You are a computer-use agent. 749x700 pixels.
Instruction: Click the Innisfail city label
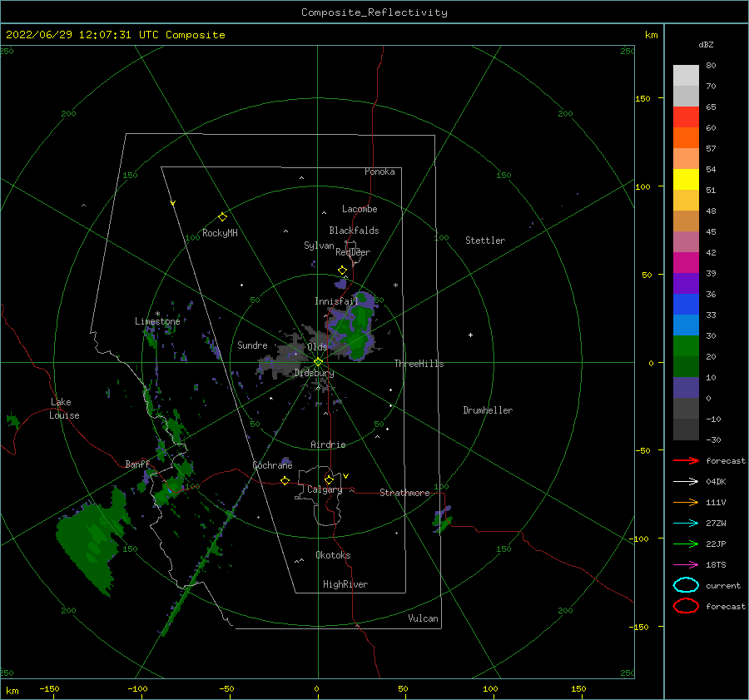tap(336, 301)
